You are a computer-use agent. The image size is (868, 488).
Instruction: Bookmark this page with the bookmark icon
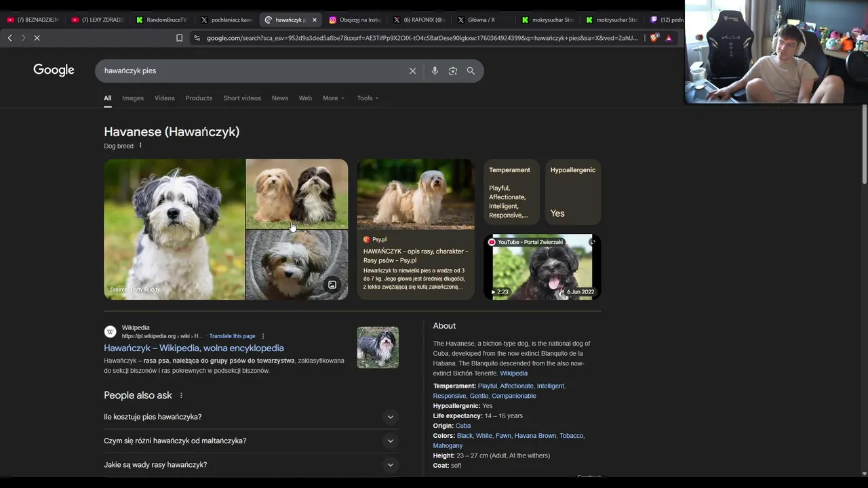179,38
